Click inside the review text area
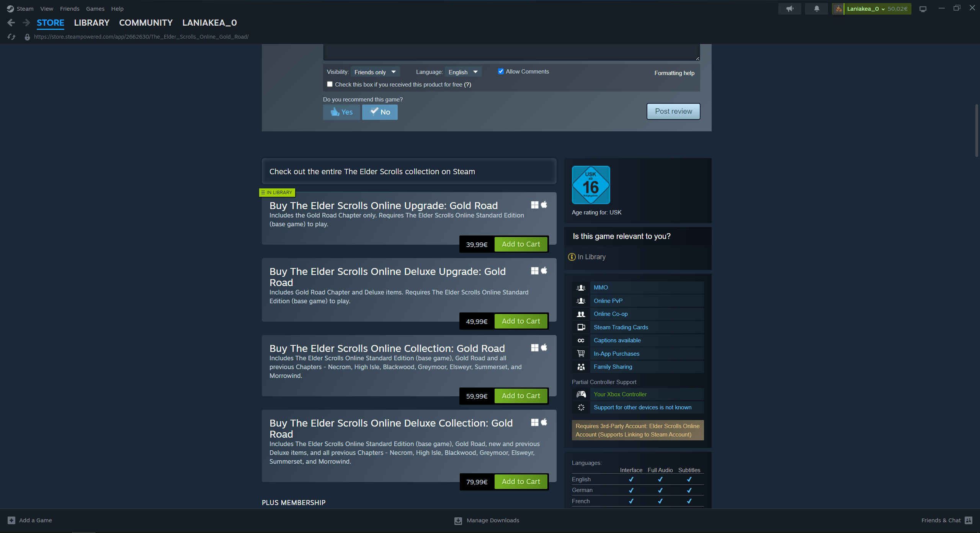Viewport: 980px width, 533px height. (x=511, y=52)
